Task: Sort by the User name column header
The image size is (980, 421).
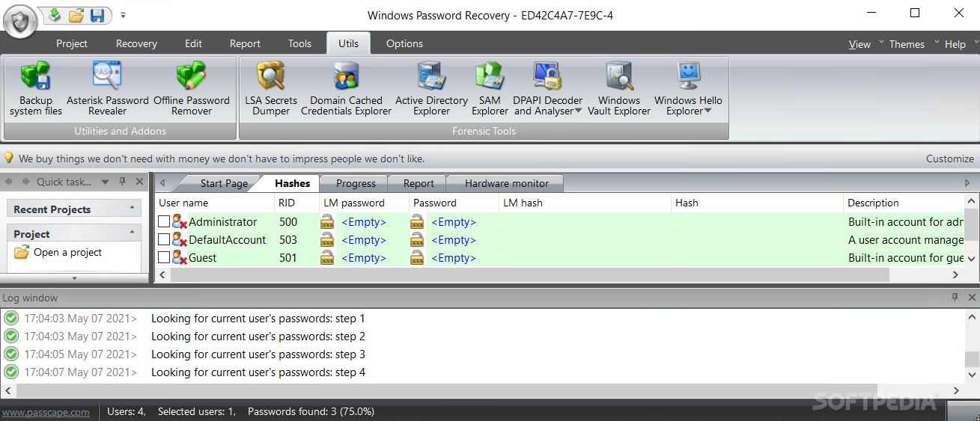Action: [x=216, y=203]
